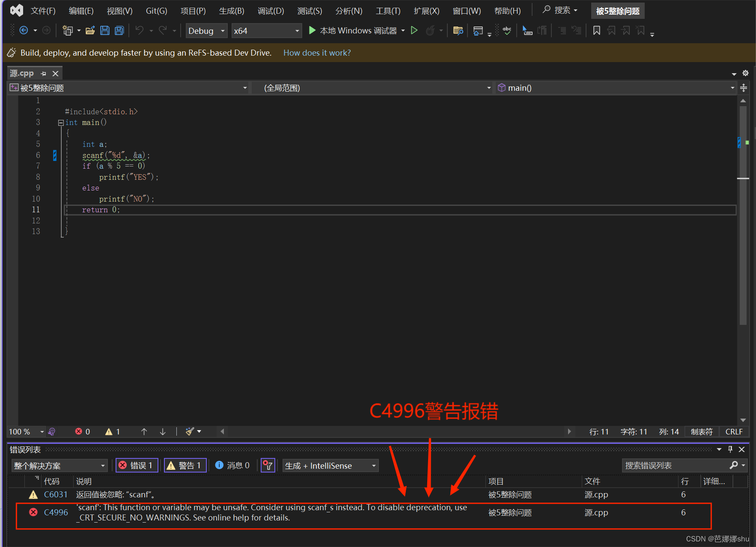Click the Navigate Backward arrow

[24, 30]
